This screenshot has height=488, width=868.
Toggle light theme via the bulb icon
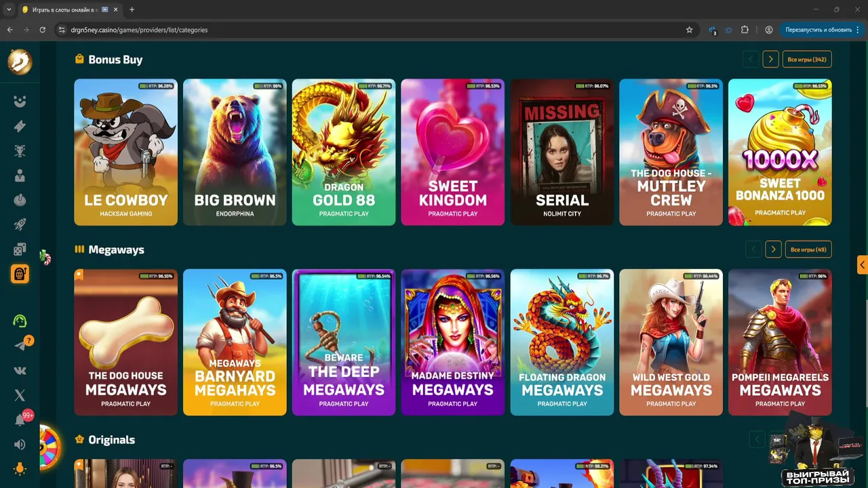tap(20, 469)
